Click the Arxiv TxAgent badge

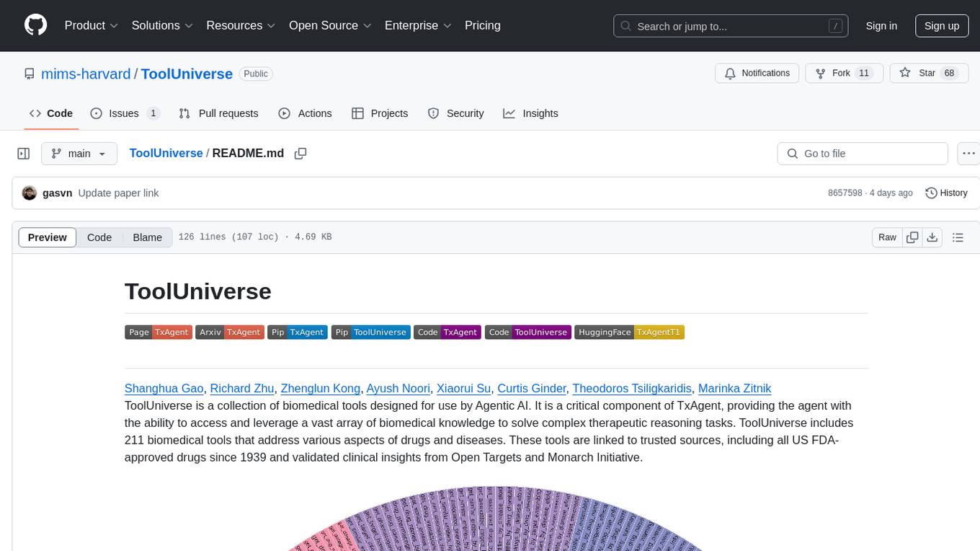coord(230,332)
